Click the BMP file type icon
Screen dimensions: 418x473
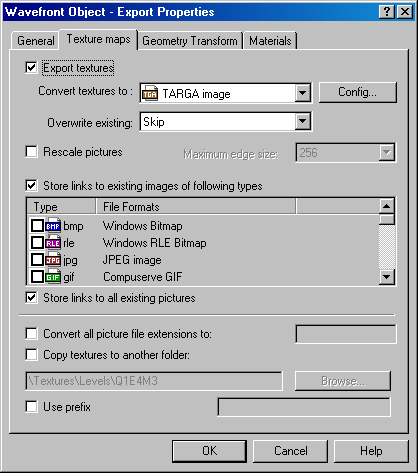click(53, 226)
